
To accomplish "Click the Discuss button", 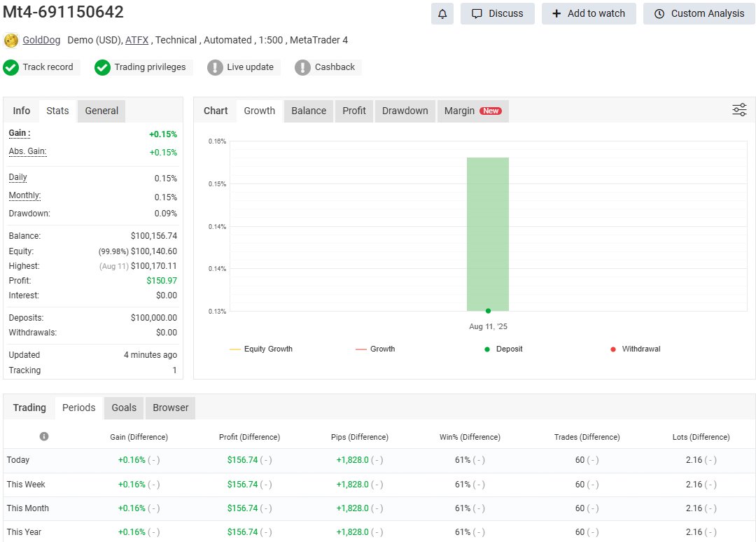I will coord(497,13).
